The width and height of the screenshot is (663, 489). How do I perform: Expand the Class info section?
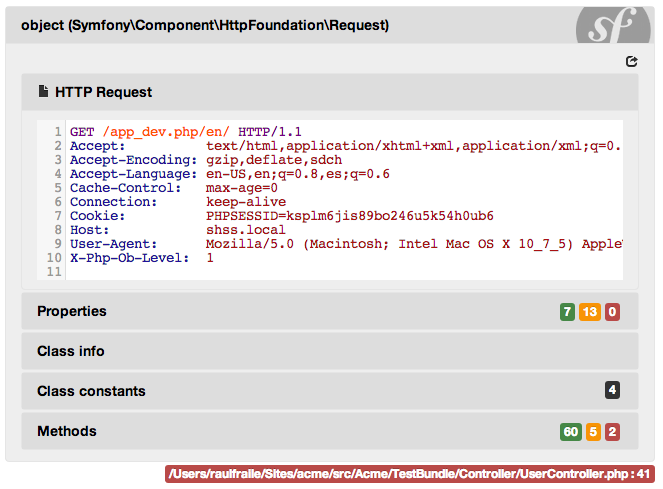pos(70,351)
